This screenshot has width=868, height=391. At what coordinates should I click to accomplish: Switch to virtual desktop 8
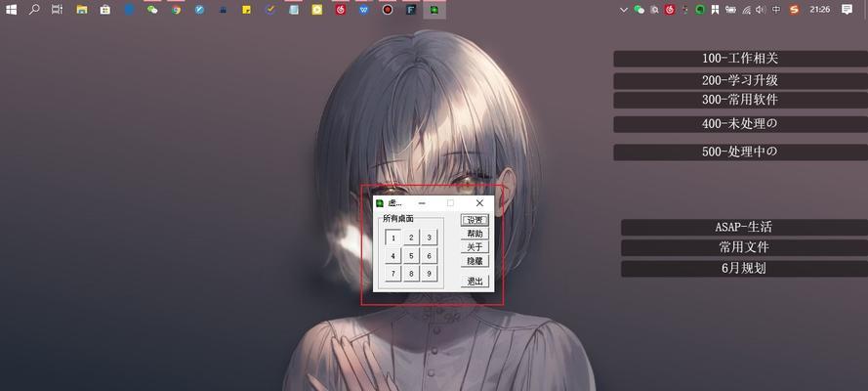[x=411, y=274]
